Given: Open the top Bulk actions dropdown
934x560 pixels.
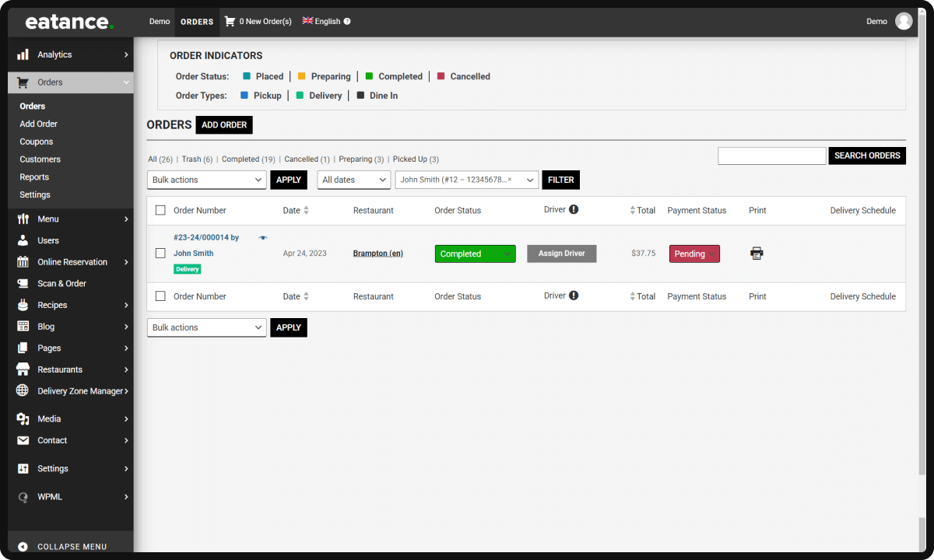Looking at the screenshot, I should (x=207, y=180).
